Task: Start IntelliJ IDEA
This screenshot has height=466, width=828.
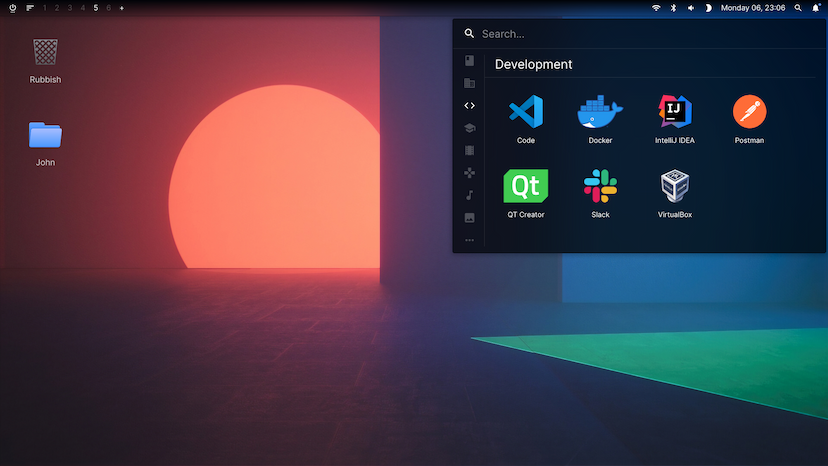Action: [x=674, y=112]
